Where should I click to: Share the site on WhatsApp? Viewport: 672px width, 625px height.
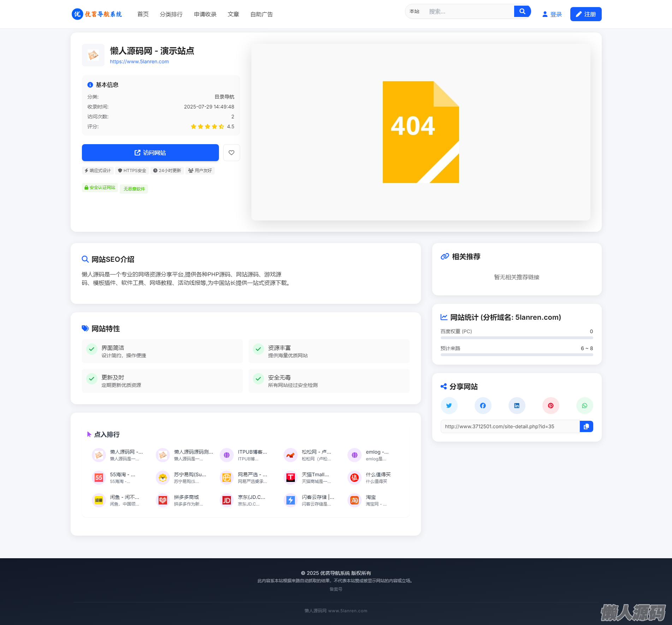(x=585, y=406)
